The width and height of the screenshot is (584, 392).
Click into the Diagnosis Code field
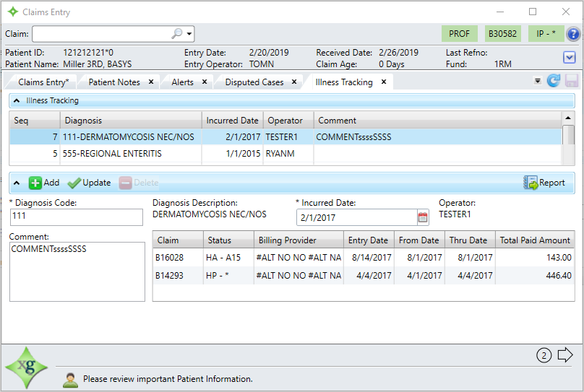(77, 217)
